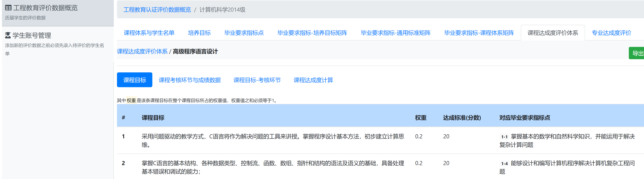
Task: Click the 课程达成度评价体系 breadcrumb link
Action: (x=142, y=51)
